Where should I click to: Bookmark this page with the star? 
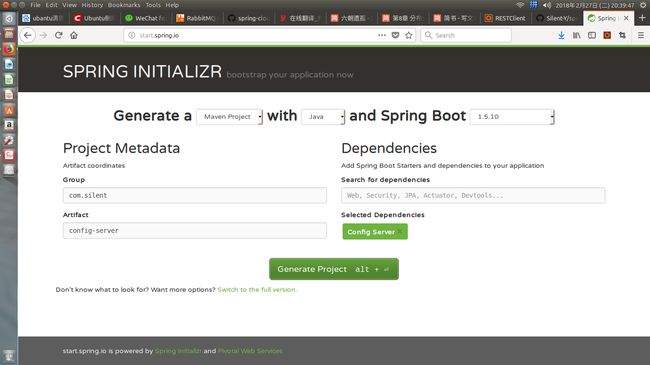[x=409, y=35]
